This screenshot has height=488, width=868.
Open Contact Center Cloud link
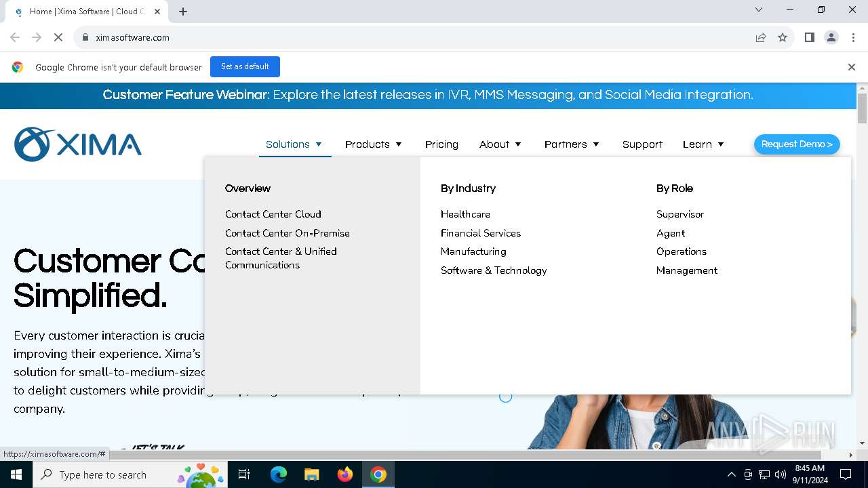coord(273,214)
